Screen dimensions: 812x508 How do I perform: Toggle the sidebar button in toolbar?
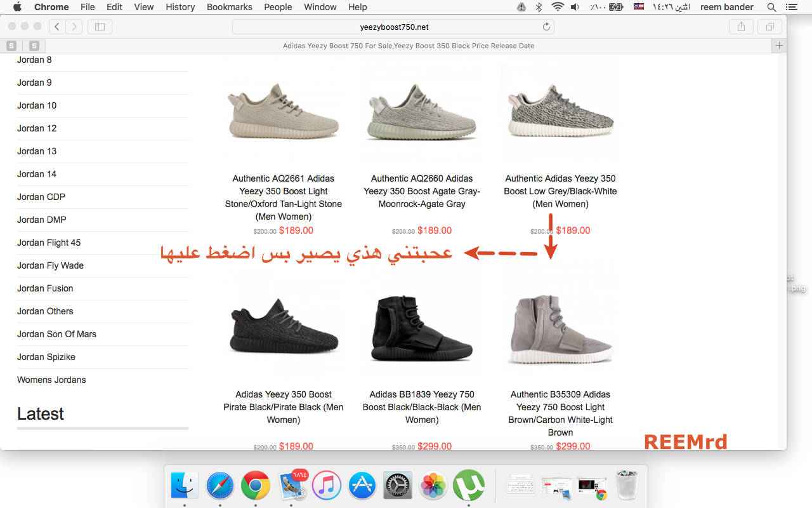tap(100, 27)
